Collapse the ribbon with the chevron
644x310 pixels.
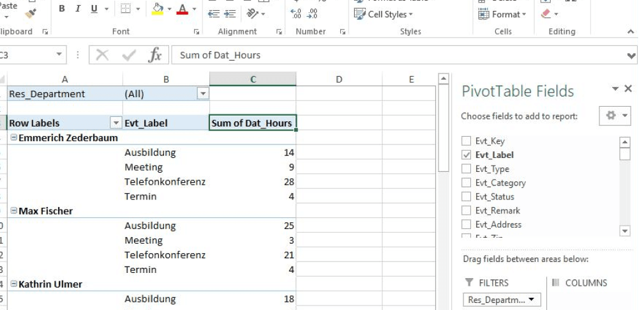(631, 32)
